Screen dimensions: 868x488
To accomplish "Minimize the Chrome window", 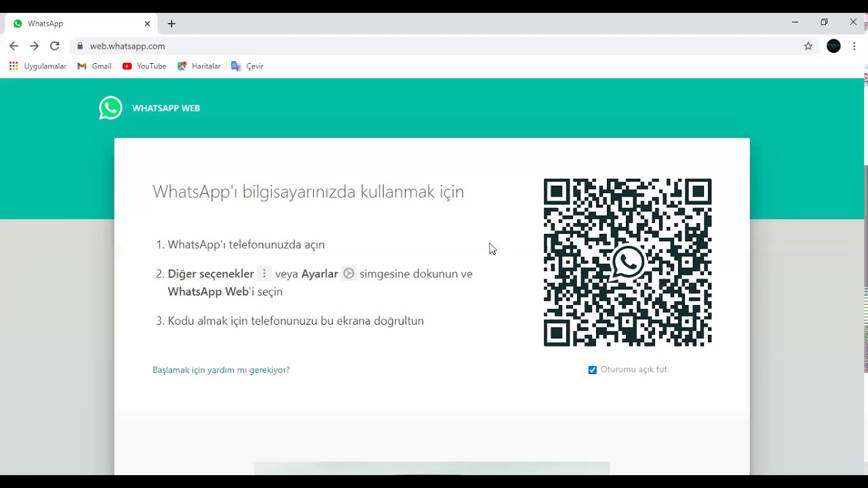I will point(795,22).
